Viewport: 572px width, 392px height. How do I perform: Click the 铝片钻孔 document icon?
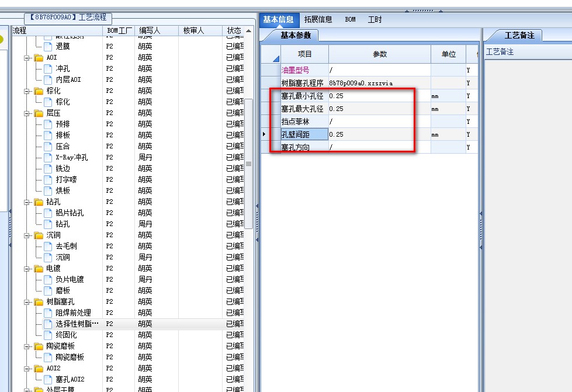pos(48,213)
